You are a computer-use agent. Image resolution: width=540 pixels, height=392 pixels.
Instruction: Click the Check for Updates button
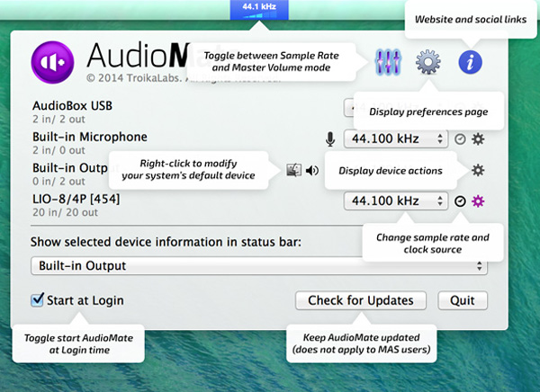pyautogui.click(x=361, y=300)
